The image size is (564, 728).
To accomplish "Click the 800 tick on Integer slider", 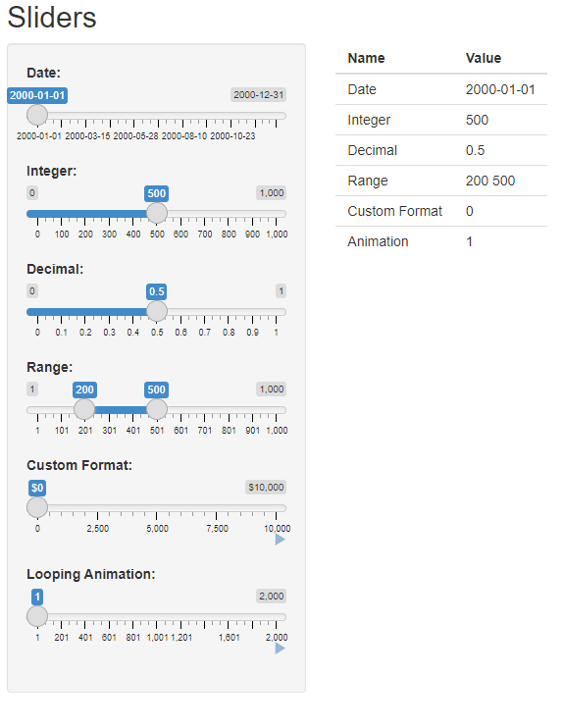I will pos(229,234).
